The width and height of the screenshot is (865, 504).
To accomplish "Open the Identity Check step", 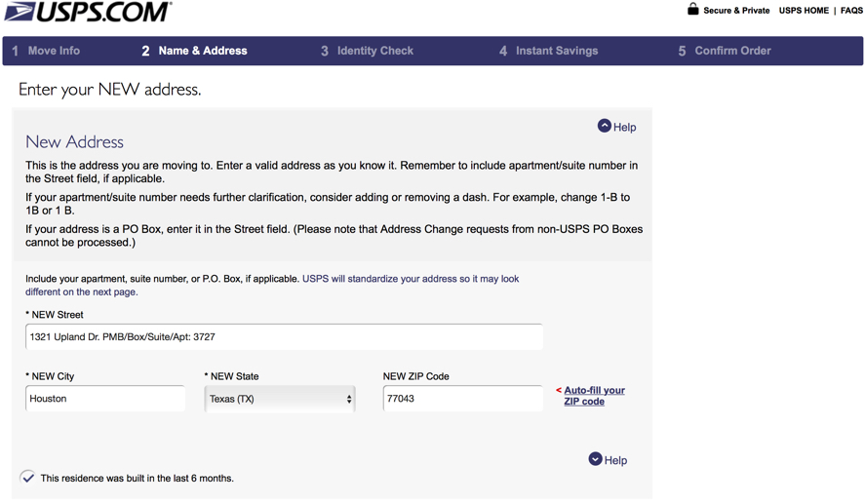I will 367,51.
